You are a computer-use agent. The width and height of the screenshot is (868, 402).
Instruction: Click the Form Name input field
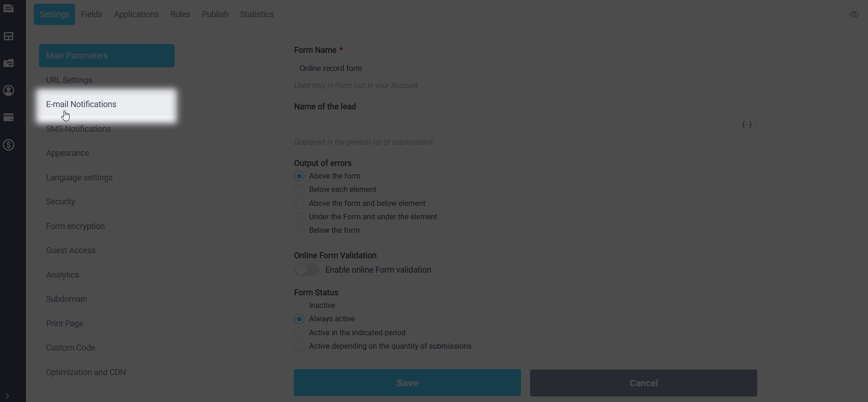(x=526, y=68)
